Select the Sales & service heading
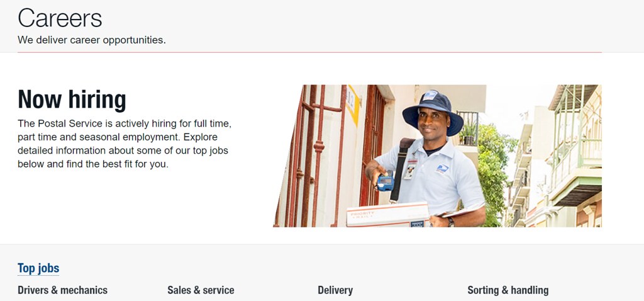Screen dimensions: 644x301 tap(201, 290)
